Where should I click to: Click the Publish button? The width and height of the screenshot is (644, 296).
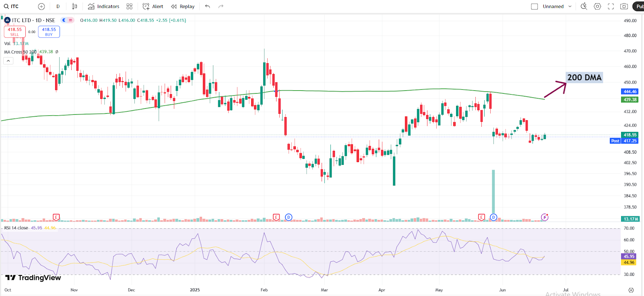[x=639, y=6]
